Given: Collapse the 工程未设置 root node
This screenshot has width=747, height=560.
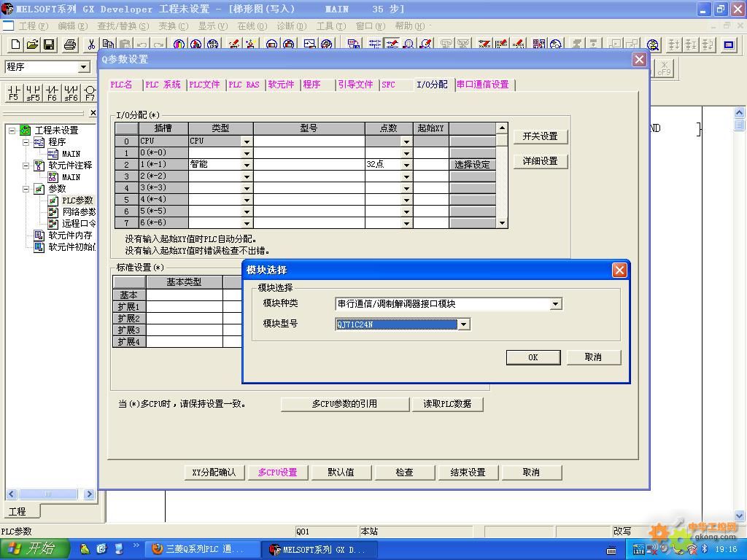Looking at the screenshot, I should pyautogui.click(x=12, y=130).
